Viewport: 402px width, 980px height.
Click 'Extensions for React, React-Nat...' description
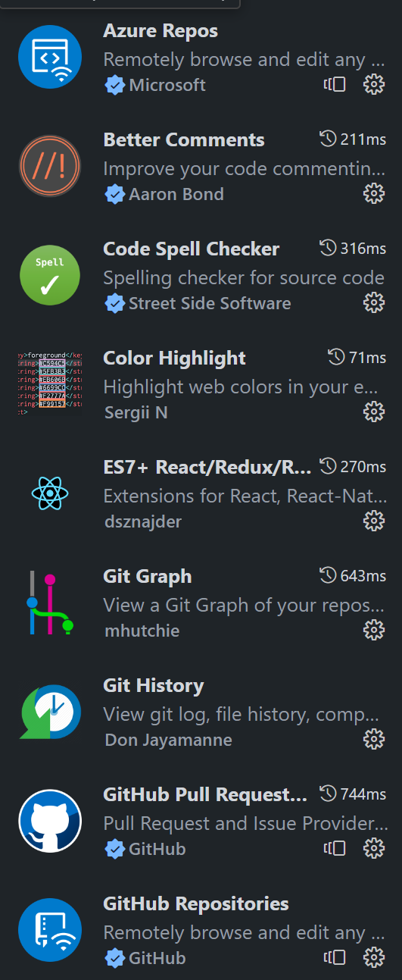point(244,496)
